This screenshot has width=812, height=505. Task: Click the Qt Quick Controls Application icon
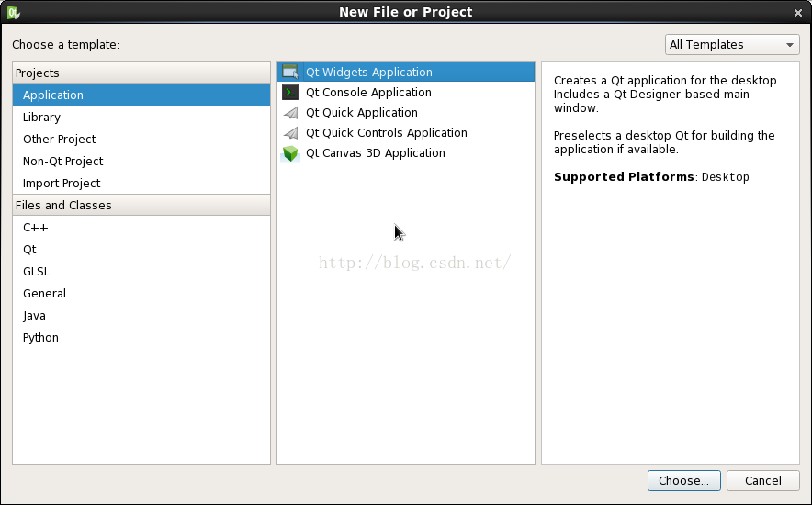click(x=290, y=132)
